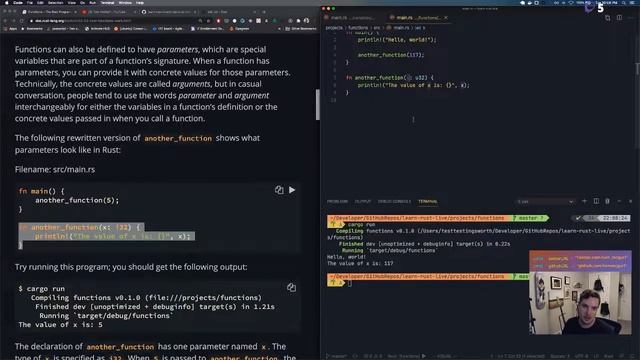Click the browser profile avatar icon

pos(306,20)
